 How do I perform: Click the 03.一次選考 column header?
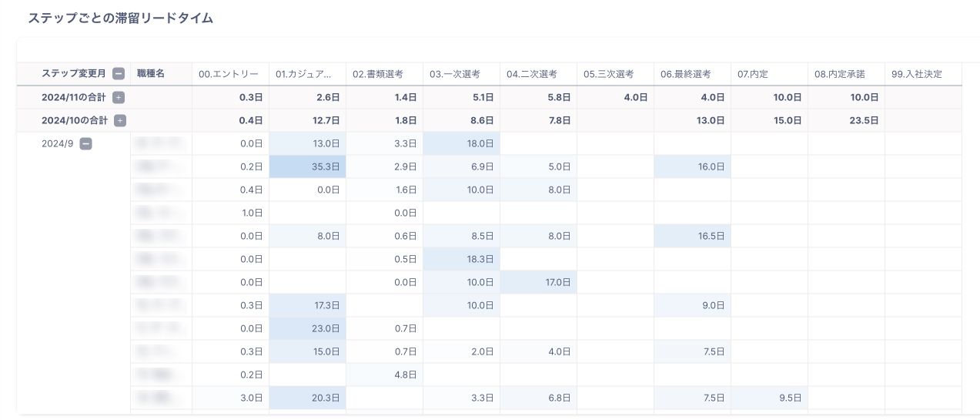(x=455, y=74)
